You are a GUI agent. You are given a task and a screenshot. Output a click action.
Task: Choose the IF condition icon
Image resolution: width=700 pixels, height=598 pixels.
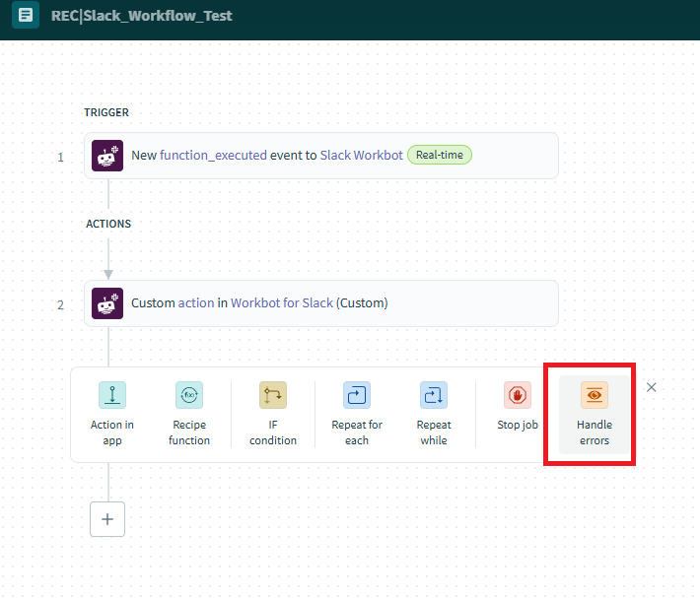coord(273,395)
